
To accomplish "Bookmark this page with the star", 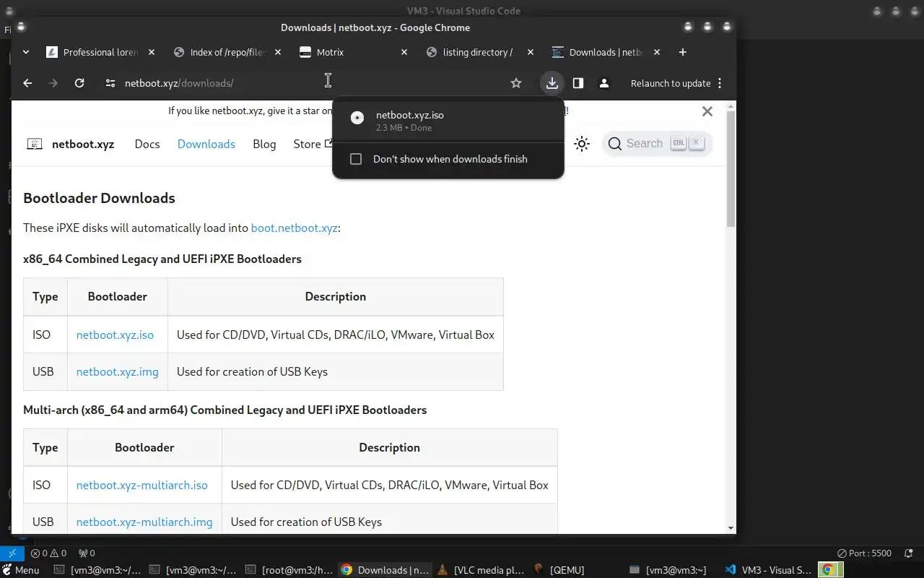I will [515, 83].
